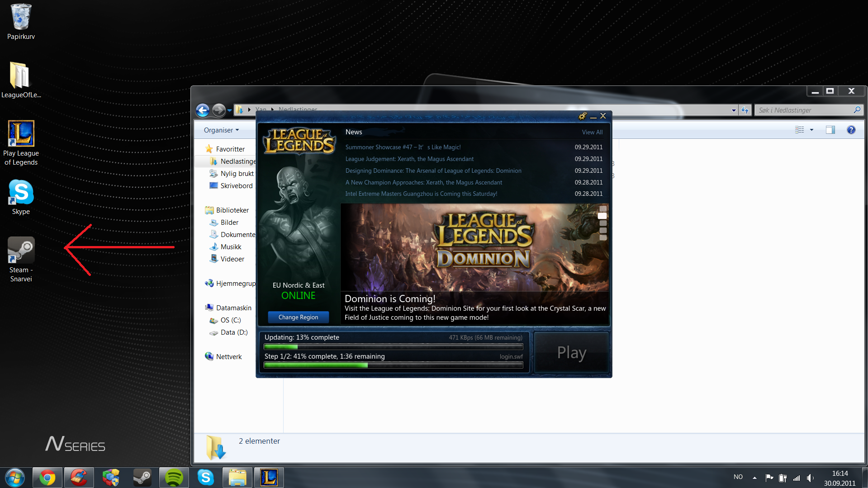868x488 pixels.
Task: Select the LeagueOfLe... folder on desktop
Action: pos(21,80)
